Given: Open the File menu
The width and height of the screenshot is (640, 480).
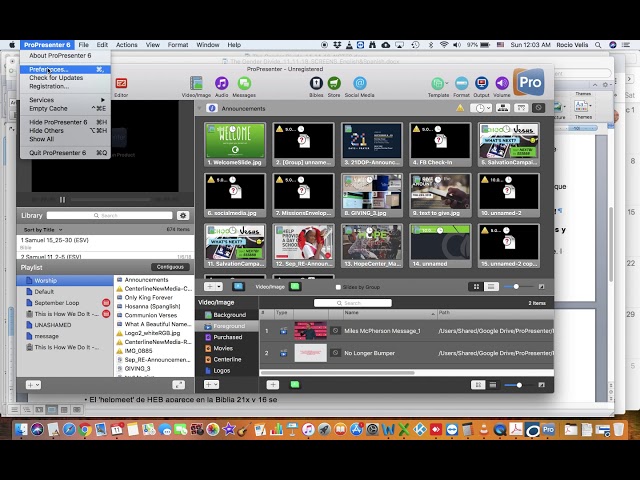Looking at the screenshot, I should (x=84, y=45).
